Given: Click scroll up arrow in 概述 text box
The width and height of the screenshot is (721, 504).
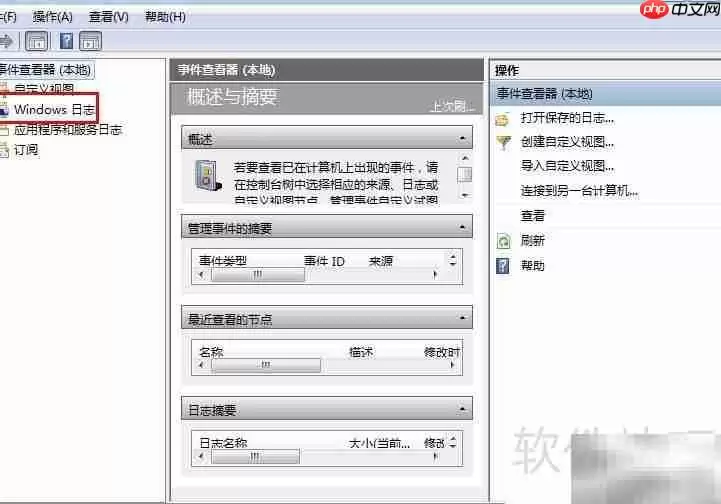Looking at the screenshot, I should tap(465, 158).
